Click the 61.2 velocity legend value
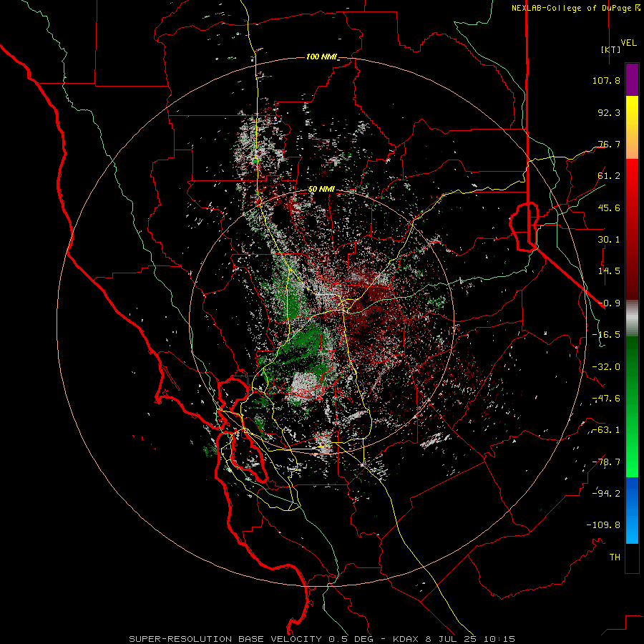This screenshot has width=644, height=644. click(x=609, y=176)
